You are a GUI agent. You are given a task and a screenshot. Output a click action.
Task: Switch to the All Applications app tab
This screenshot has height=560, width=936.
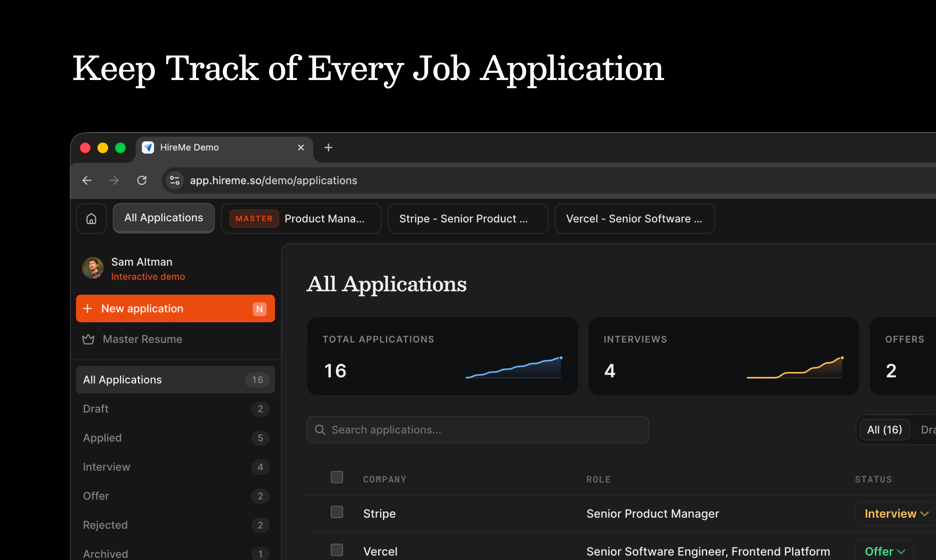pyautogui.click(x=164, y=218)
